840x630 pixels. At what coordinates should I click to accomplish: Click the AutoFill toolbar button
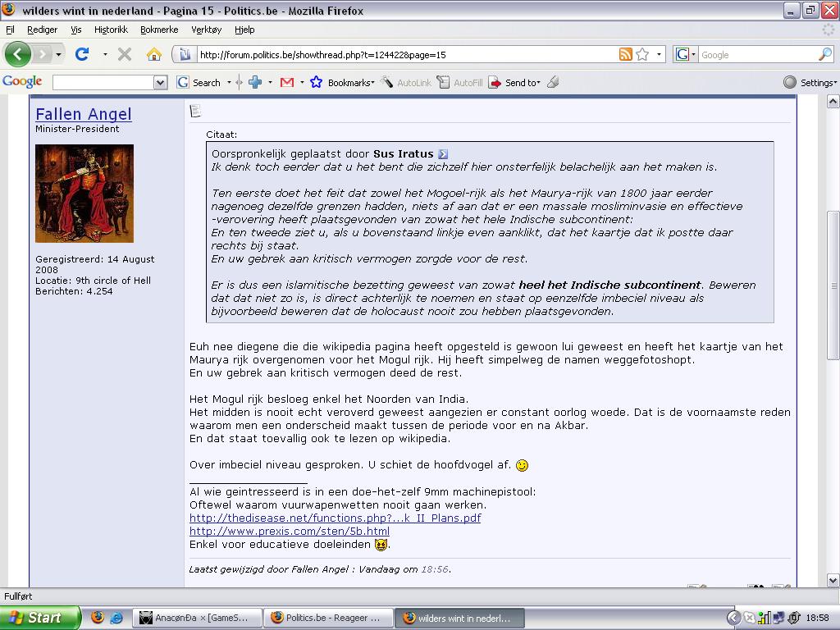pyautogui.click(x=459, y=83)
